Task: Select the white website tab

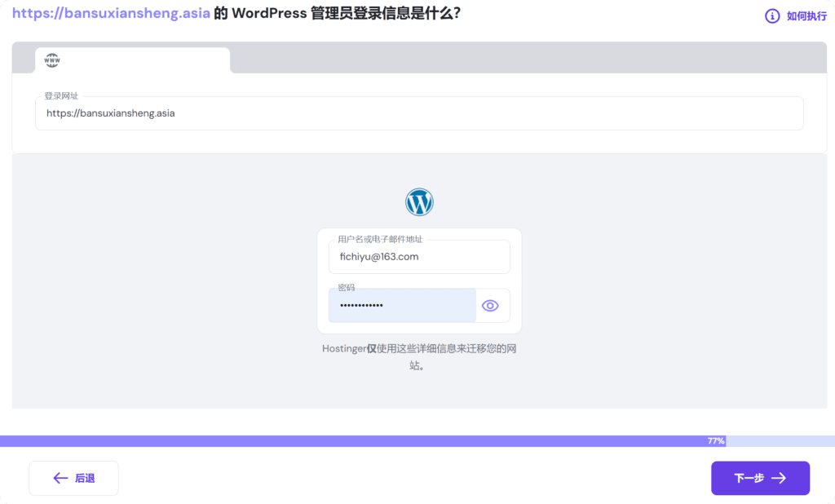Action: [x=132, y=60]
